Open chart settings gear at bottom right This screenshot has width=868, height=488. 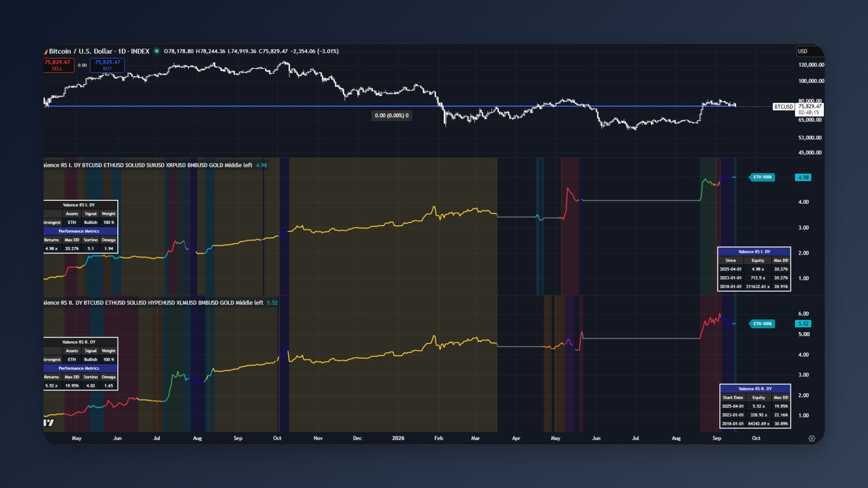pyautogui.click(x=812, y=438)
